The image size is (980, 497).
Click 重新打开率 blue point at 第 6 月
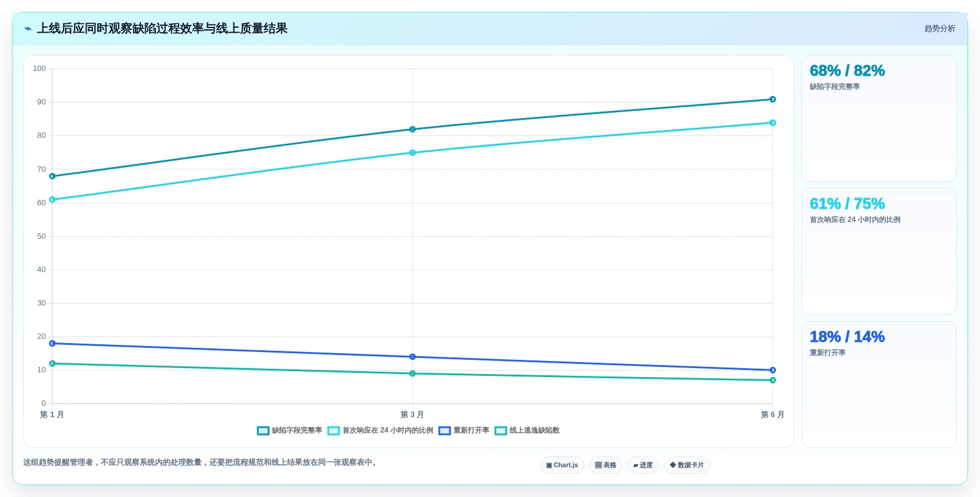coord(772,371)
